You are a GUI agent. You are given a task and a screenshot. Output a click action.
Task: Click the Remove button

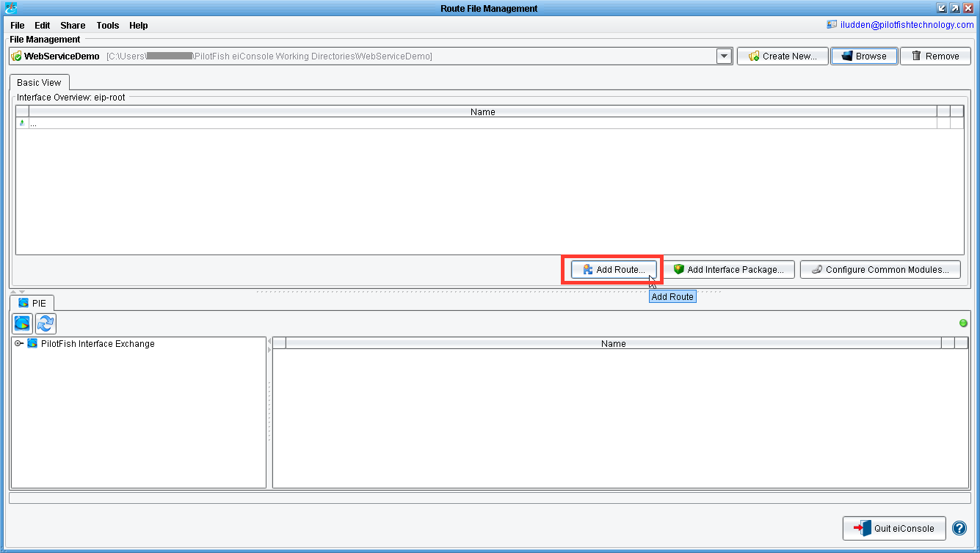pyautogui.click(x=935, y=56)
